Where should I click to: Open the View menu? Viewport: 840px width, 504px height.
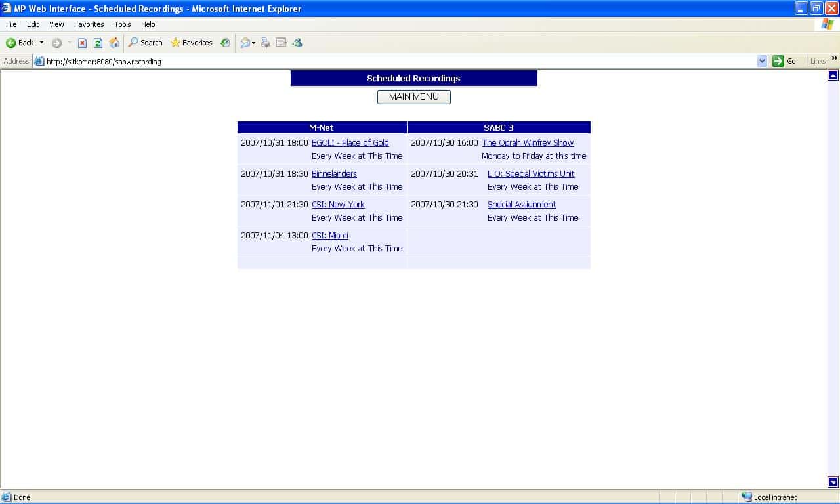click(x=57, y=24)
